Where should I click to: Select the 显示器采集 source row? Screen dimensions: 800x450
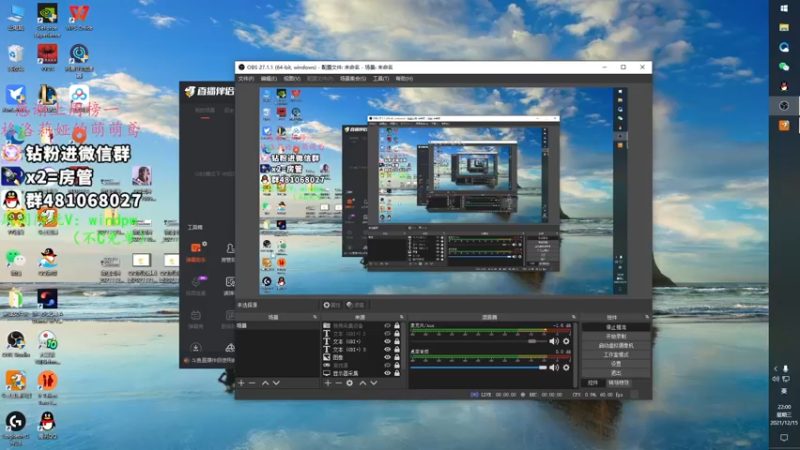point(362,373)
